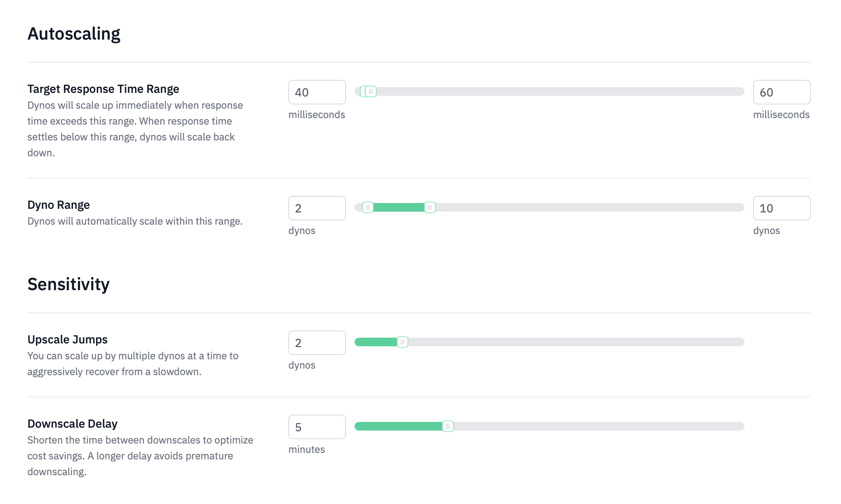Click the Dyno Range maximum slider handle
Viewport: 841px width, 504px height.
[x=430, y=207]
